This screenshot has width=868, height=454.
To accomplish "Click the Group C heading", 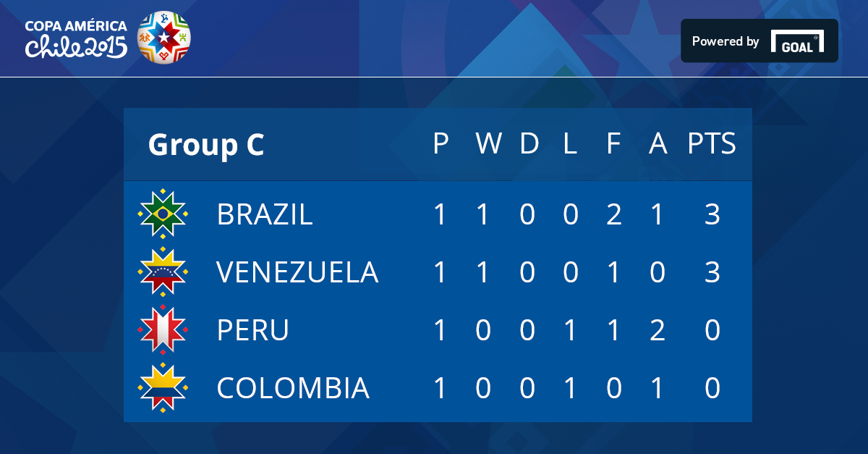I will [x=206, y=145].
